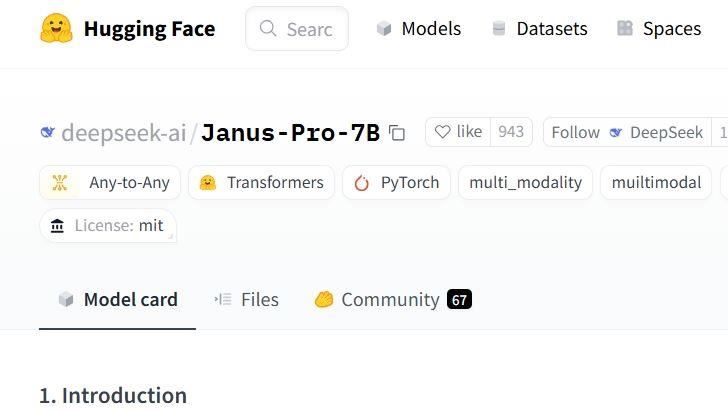Open the Models navigation menu

pos(419,29)
